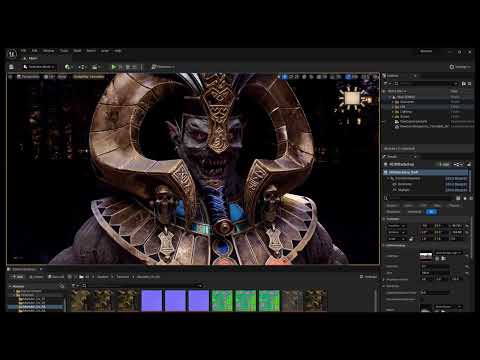Image resolution: width=480 pixels, height=360 pixels.
Task: Open the Platforms toolbar menu
Action: coord(163,67)
